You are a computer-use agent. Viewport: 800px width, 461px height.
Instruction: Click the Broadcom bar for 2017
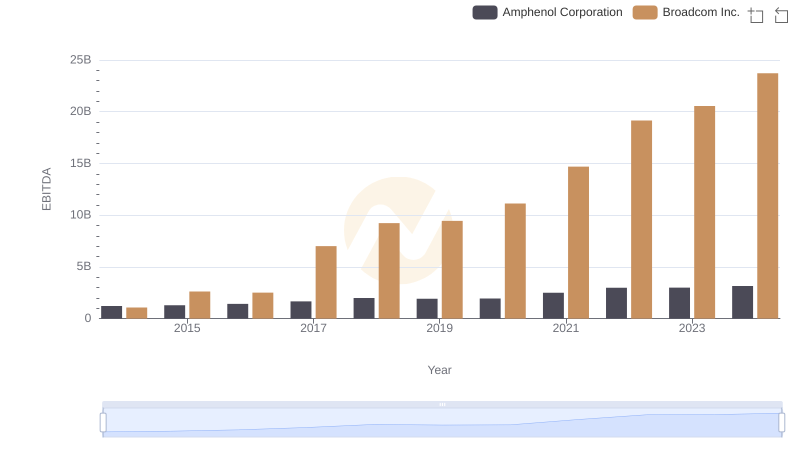tap(326, 282)
